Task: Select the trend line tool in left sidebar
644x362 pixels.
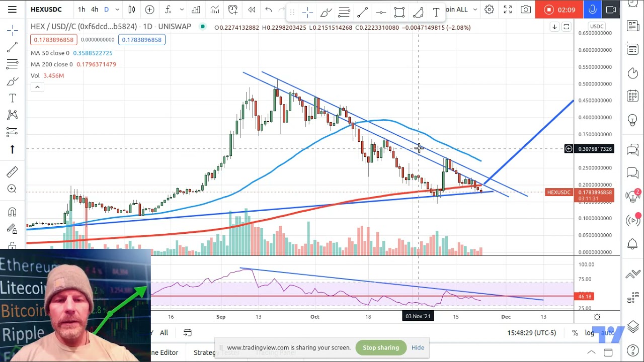Action: pos(12,48)
